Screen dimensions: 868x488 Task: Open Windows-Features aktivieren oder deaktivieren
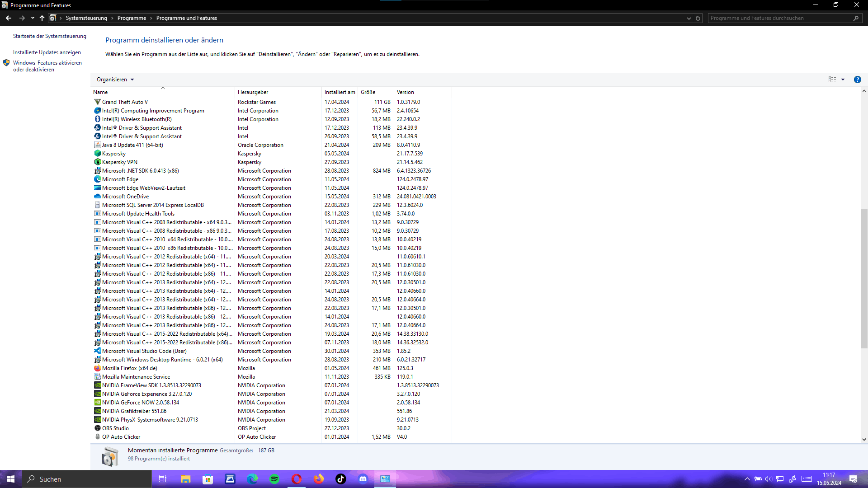point(47,66)
